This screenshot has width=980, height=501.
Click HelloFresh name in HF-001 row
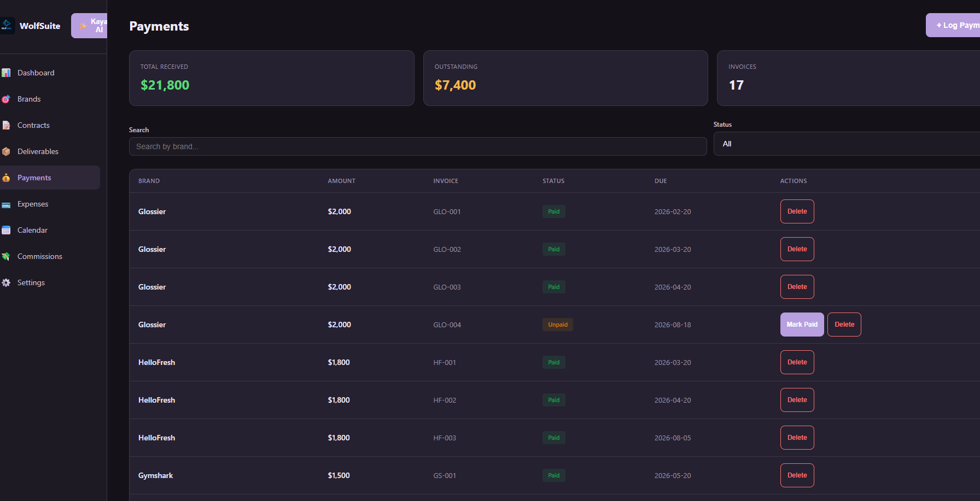click(156, 362)
